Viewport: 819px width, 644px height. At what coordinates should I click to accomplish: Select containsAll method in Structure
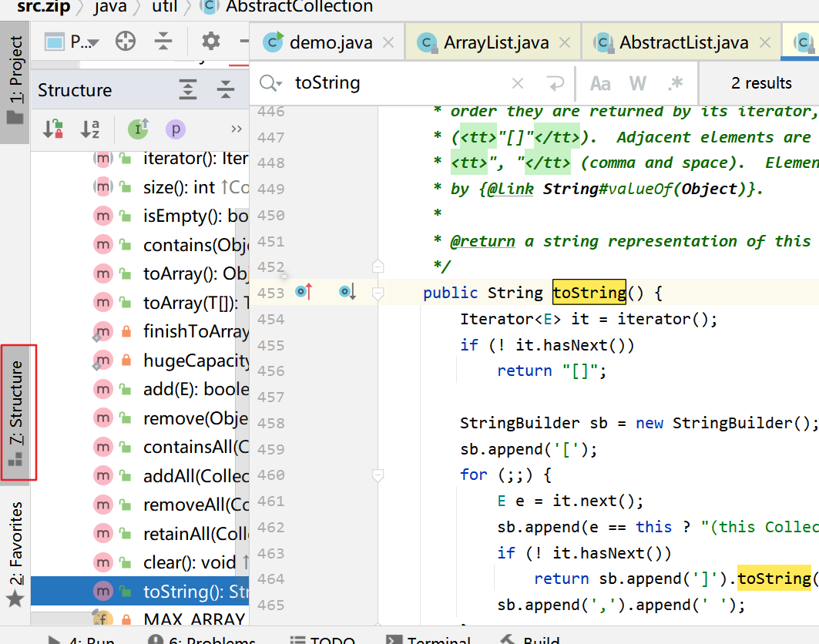[x=140, y=447]
